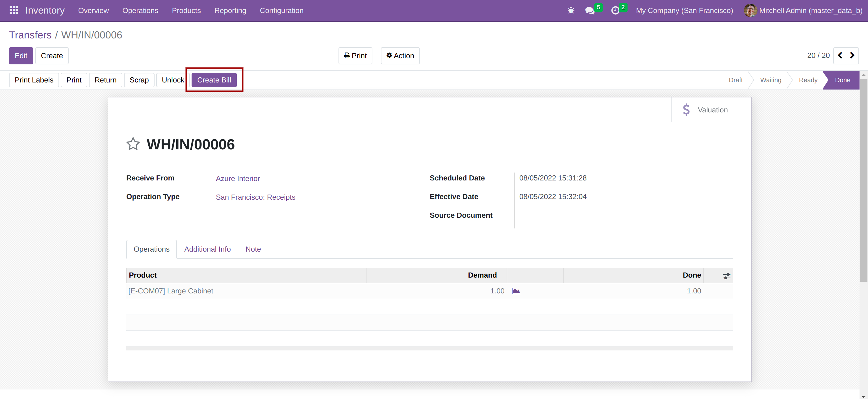Open the Azure Interior partner link

point(238,178)
